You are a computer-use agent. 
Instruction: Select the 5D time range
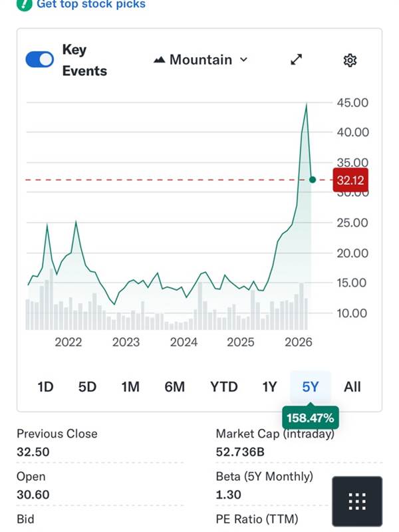[87, 386]
